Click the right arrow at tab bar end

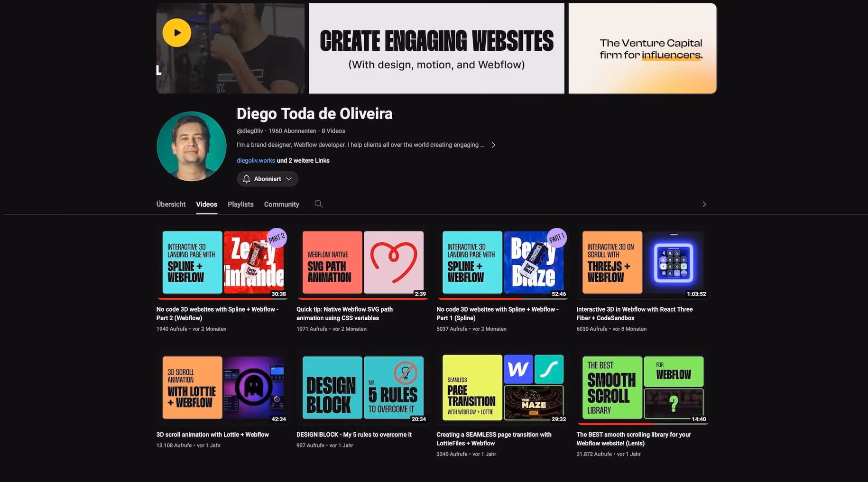coord(704,204)
